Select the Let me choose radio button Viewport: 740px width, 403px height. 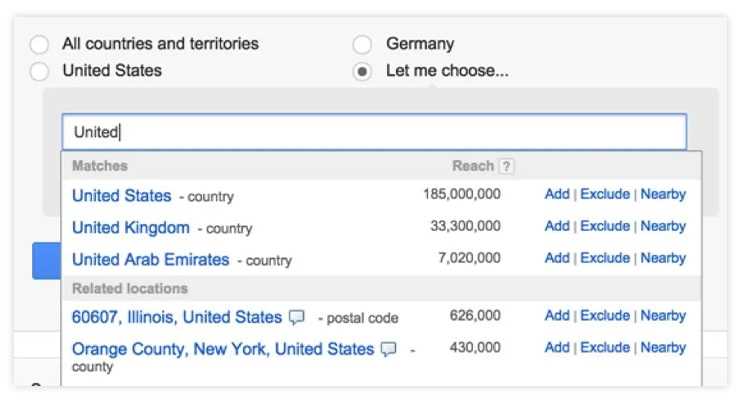[363, 72]
